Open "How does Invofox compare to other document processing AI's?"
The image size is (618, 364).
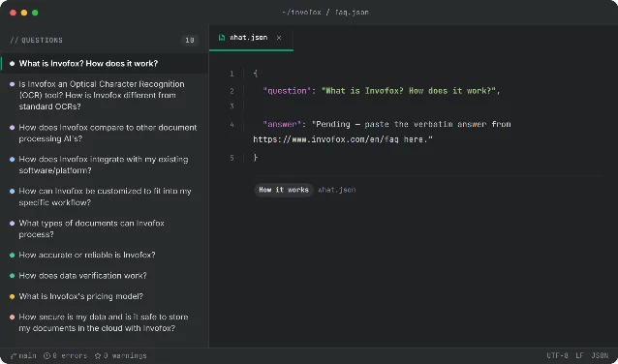pos(105,134)
